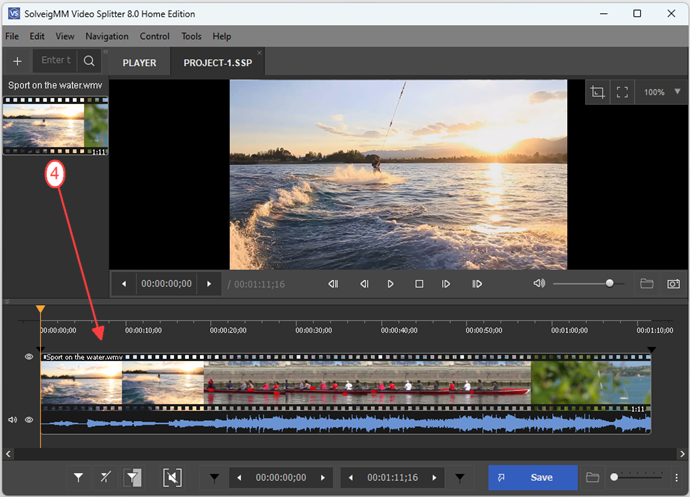Increase the fragment end time
Image resolution: width=690 pixels, height=497 pixels.
(x=434, y=478)
